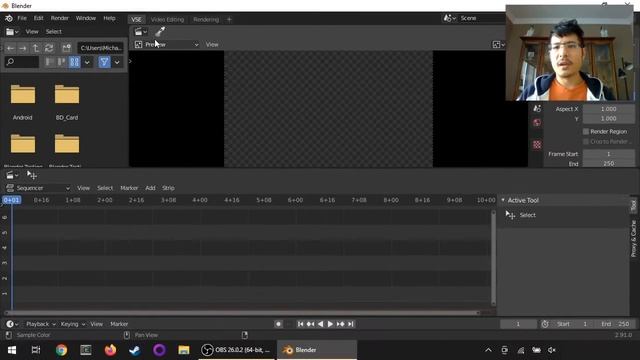Click the Windows Start button

click(x=12, y=350)
